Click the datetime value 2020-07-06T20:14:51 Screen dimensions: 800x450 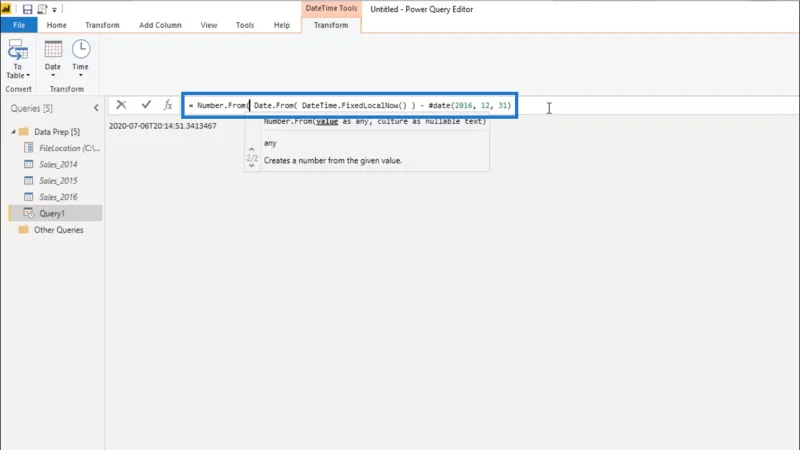click(162, 126)
